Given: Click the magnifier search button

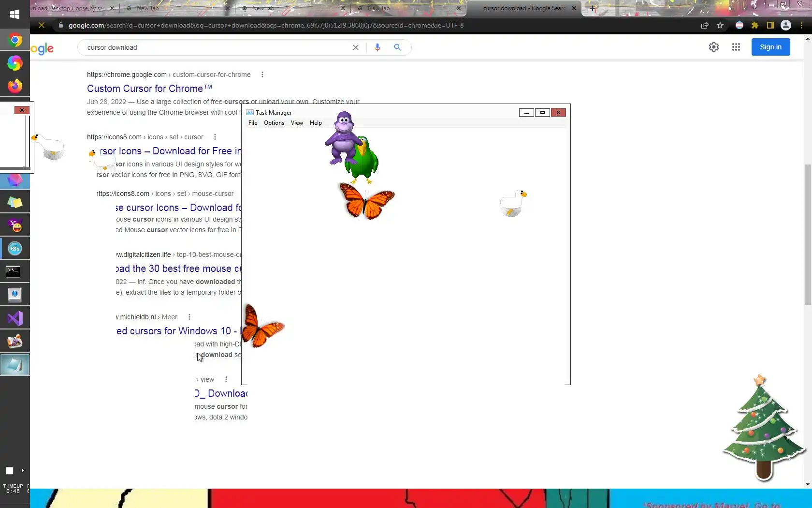Looking at the screenshot, I should pyautogui.click(x=397, y=47).
